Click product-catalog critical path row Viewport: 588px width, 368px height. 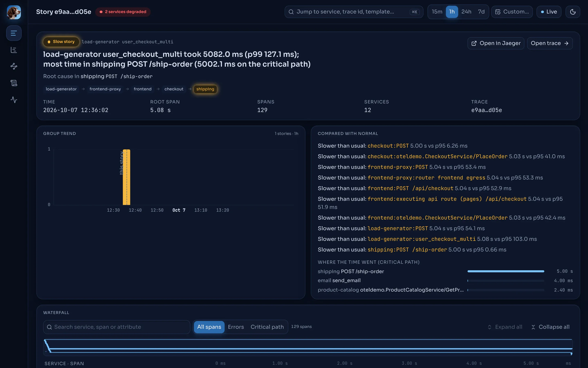[x=445, y=290]
